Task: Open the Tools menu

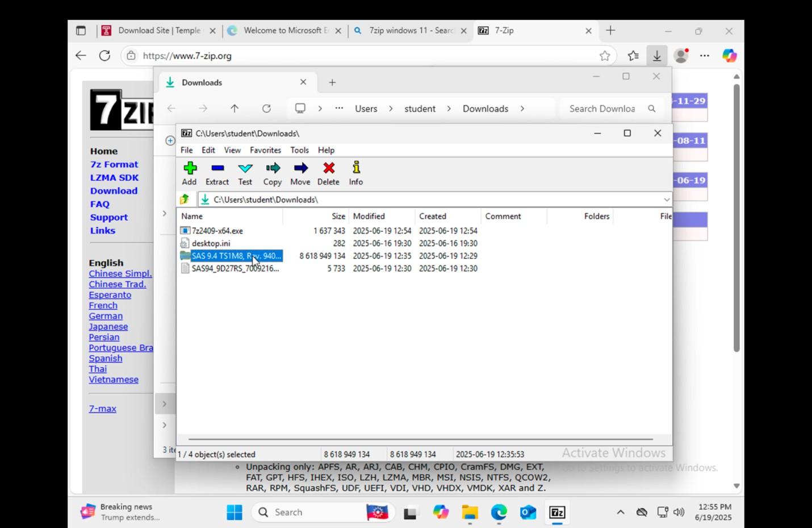Action: (x=300, y=150)
